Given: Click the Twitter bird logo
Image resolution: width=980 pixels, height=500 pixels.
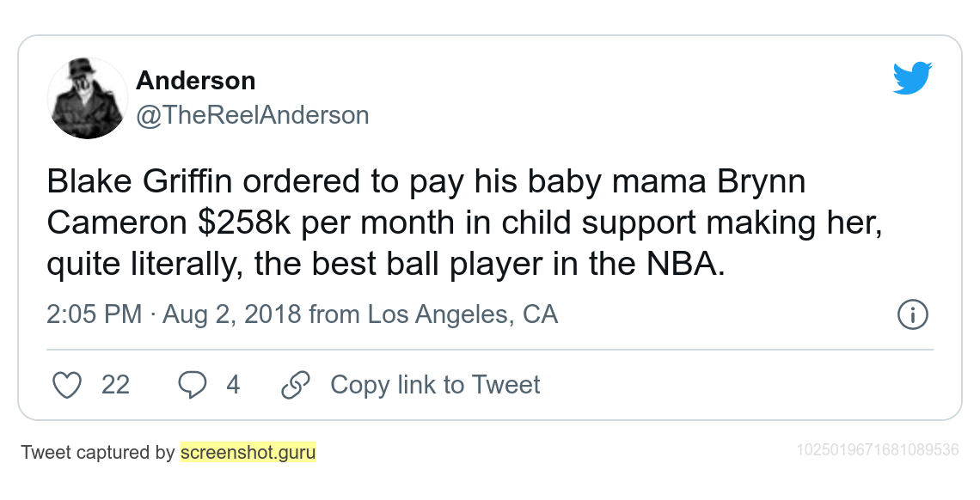Looking at the screenshot, I should pos(912,78).
